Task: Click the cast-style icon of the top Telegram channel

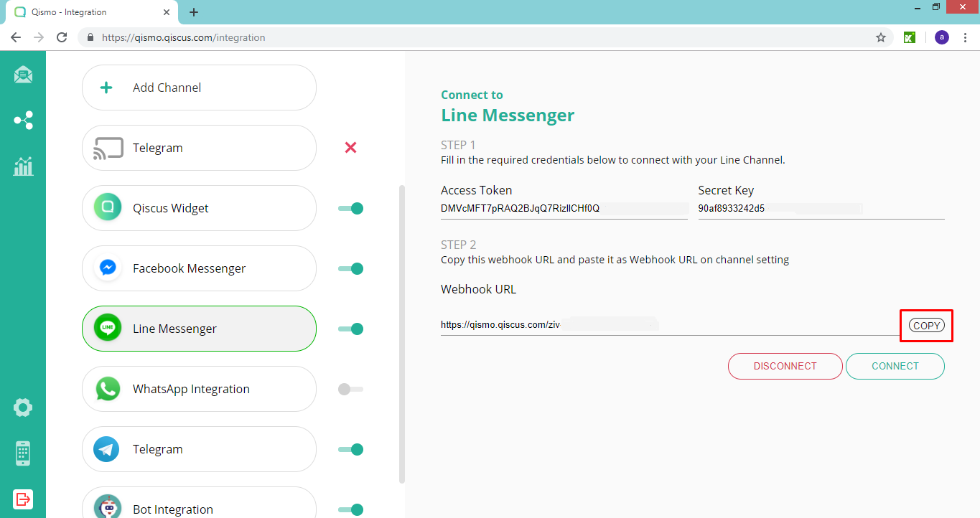Action: point(108,148)
